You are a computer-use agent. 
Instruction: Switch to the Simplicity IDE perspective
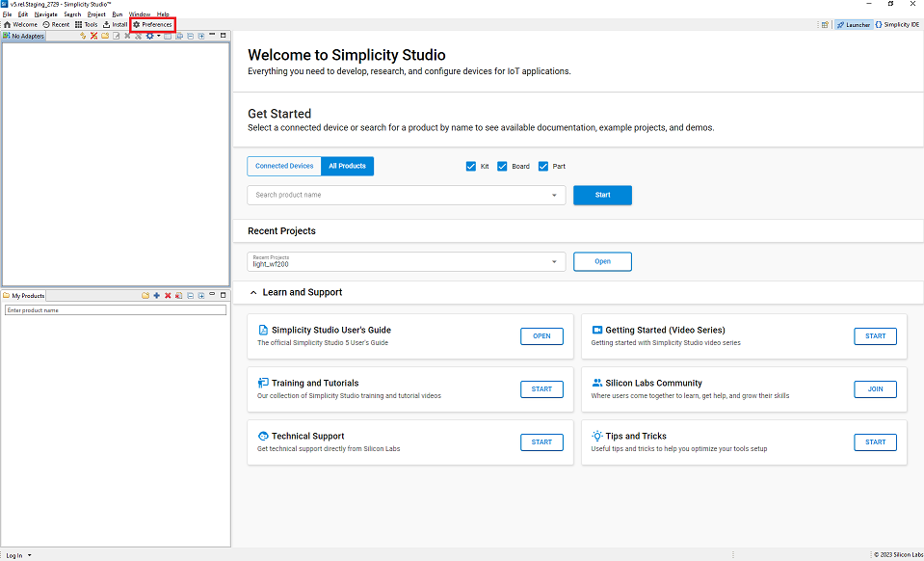click(897, 25)
